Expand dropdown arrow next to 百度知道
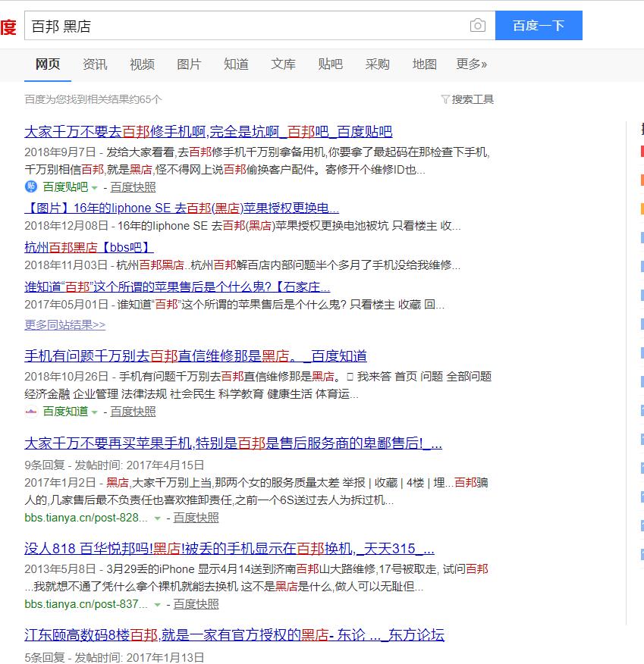 click(95, 412)
